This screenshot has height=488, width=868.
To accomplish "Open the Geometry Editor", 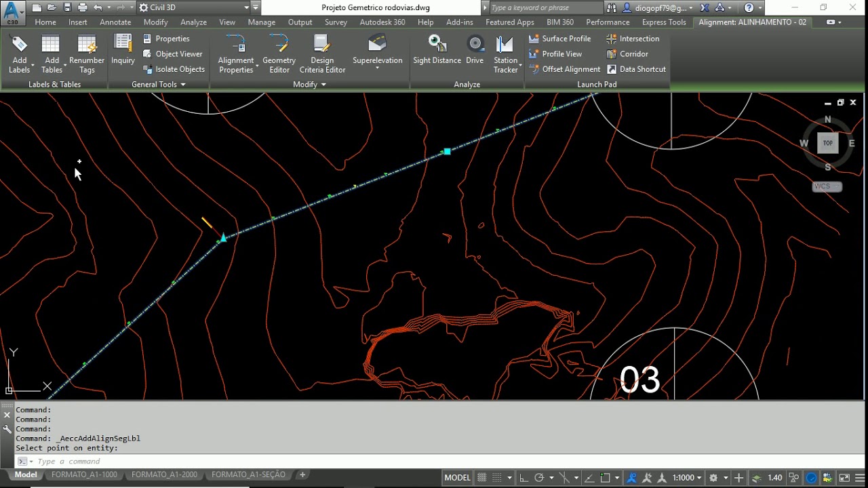I will point(279,54).
